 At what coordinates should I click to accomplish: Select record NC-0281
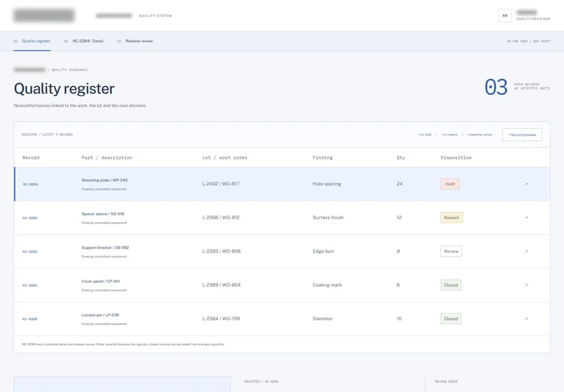click(30, 286)
